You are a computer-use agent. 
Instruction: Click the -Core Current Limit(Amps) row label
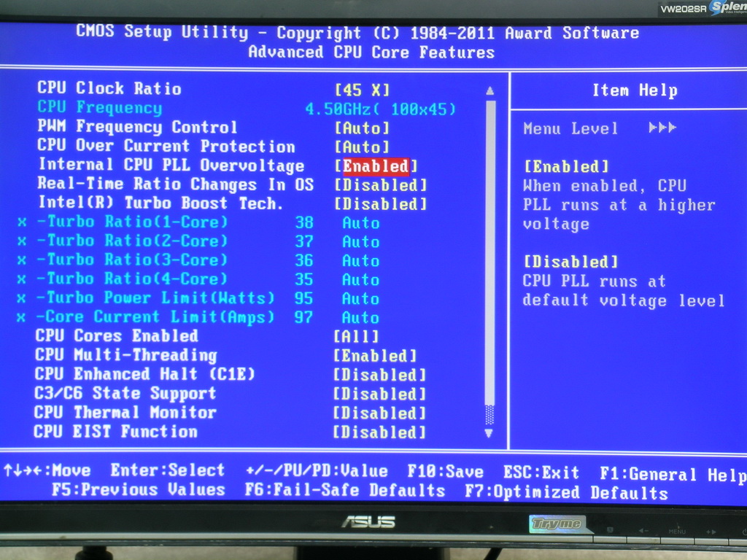click(x=155, y=316)
